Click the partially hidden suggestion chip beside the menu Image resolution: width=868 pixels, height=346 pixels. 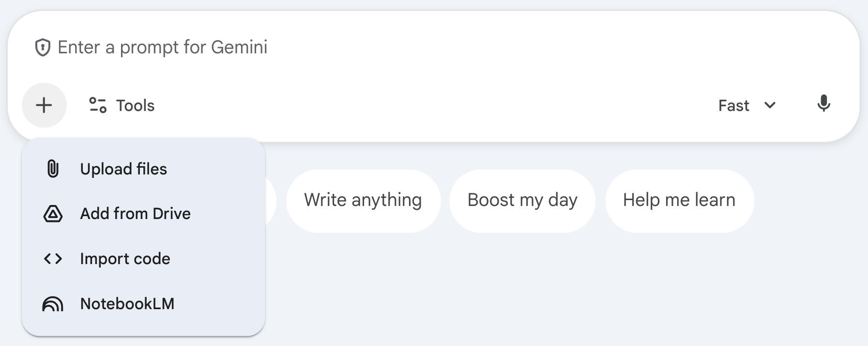click(271, 200)
